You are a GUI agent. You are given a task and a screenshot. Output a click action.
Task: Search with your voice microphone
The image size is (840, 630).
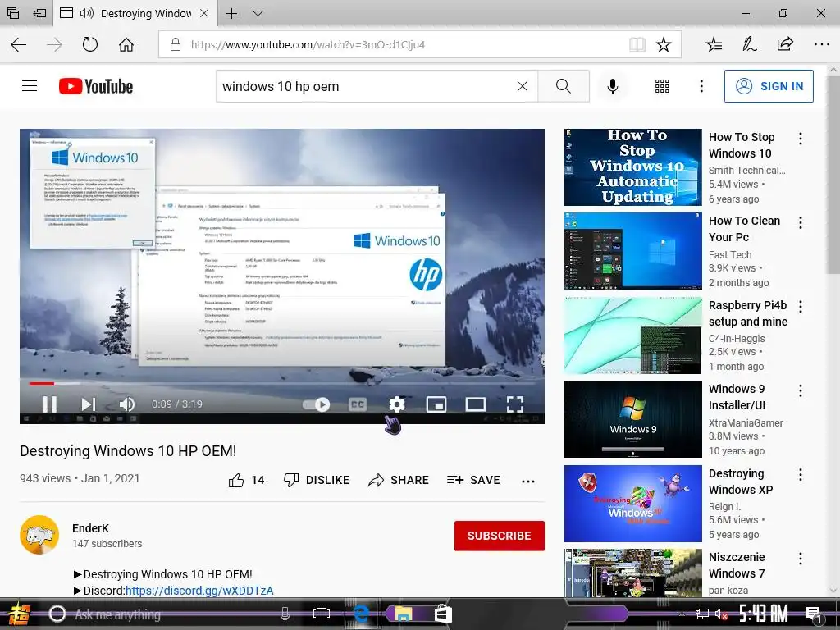(612, 85)
